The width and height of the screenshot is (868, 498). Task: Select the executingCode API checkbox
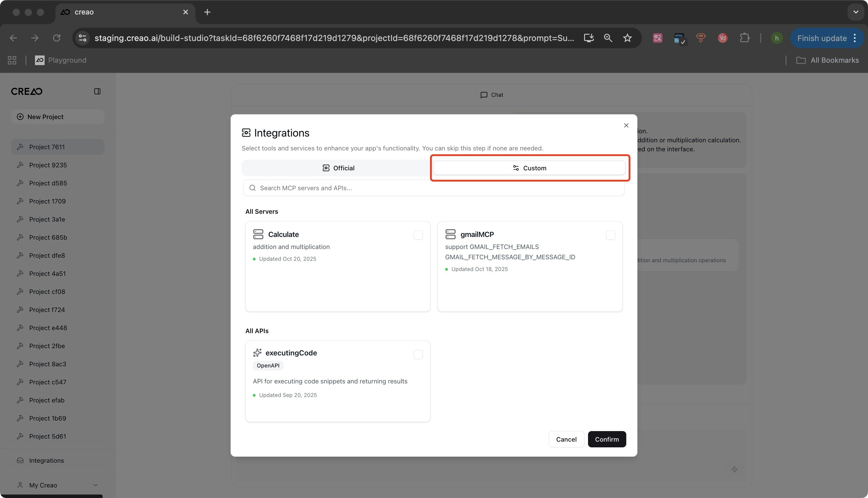(x=418, y=354)
